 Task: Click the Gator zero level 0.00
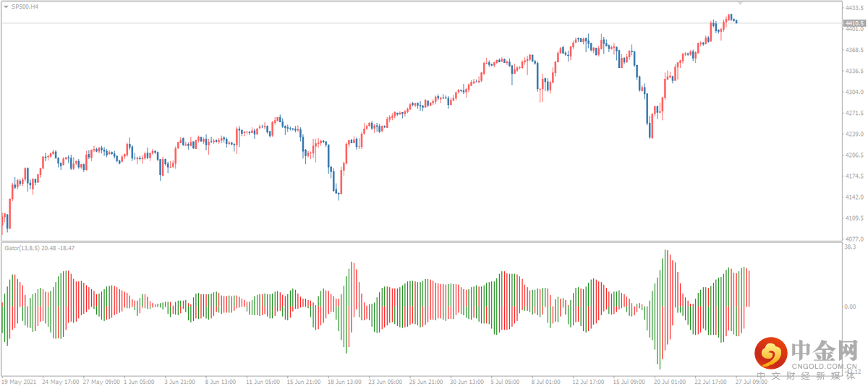pos(851,307)
